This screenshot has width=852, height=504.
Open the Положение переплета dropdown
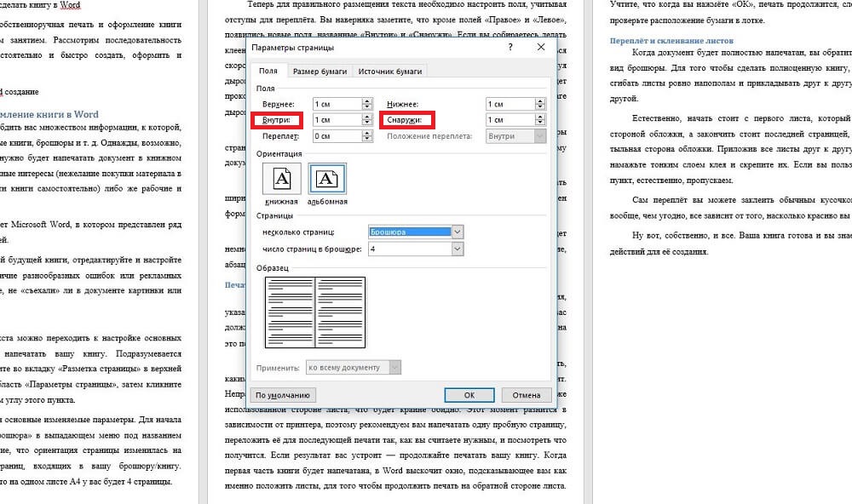[x=539, y=135]
